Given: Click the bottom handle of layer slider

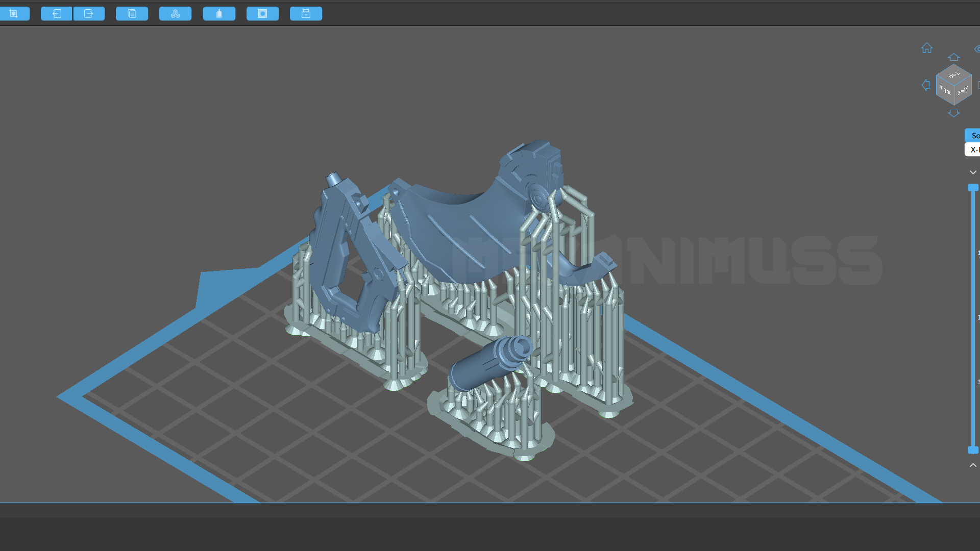Looking at the screenshot, I should click(x=973, y=450).
